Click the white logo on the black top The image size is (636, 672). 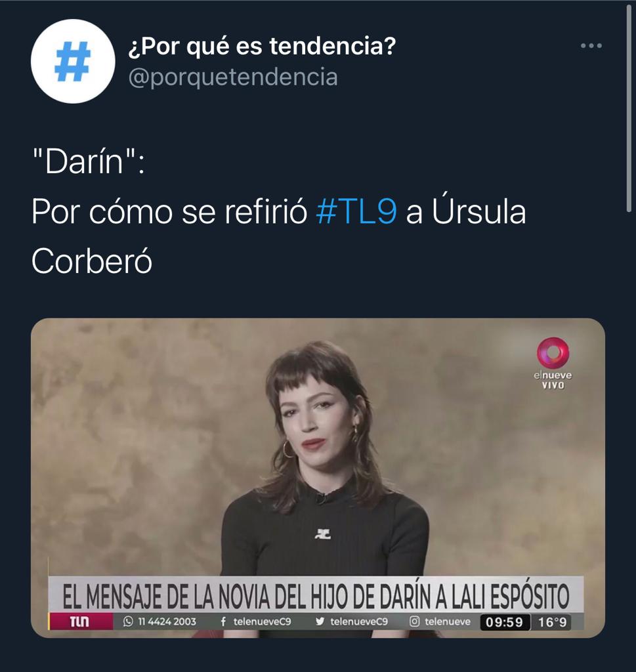point(323,534)
